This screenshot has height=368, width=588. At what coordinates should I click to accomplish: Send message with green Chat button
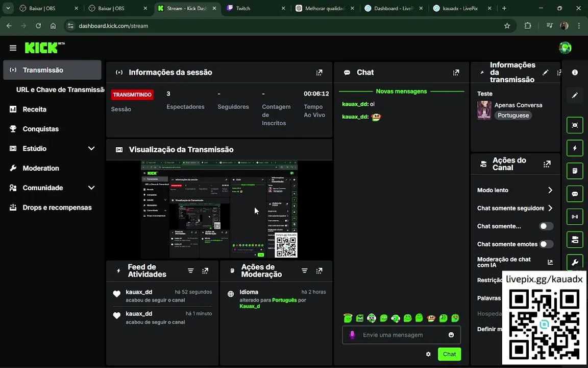(x=449, y=354)
